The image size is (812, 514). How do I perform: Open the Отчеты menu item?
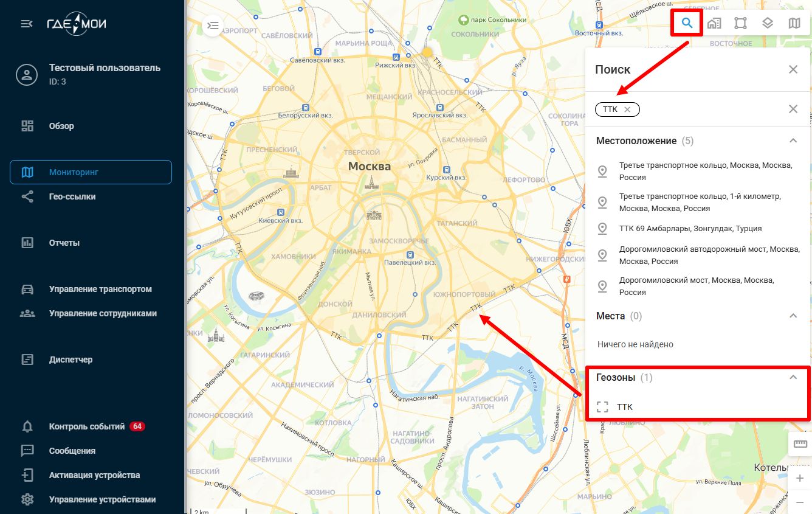[x=64, y=243]
